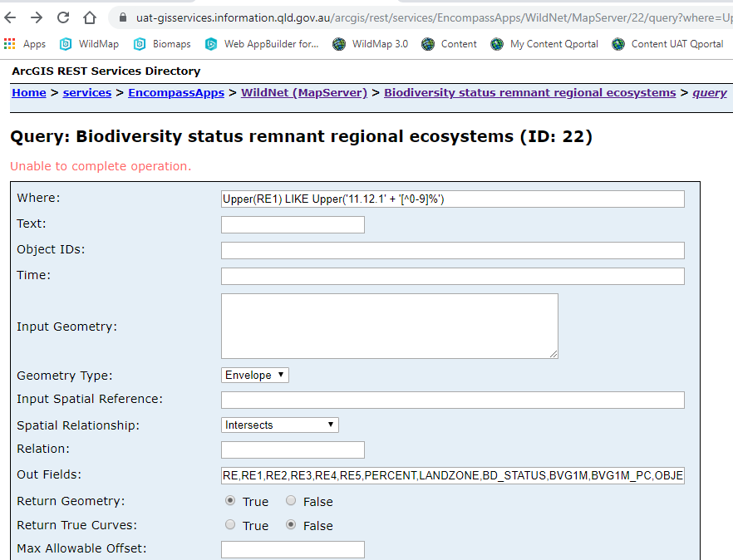Image resolution: width=733 pixels, height=560 pixels.
Task: Open the EncompassApps breadcrumb link
Action: click(x=176, y=92)
